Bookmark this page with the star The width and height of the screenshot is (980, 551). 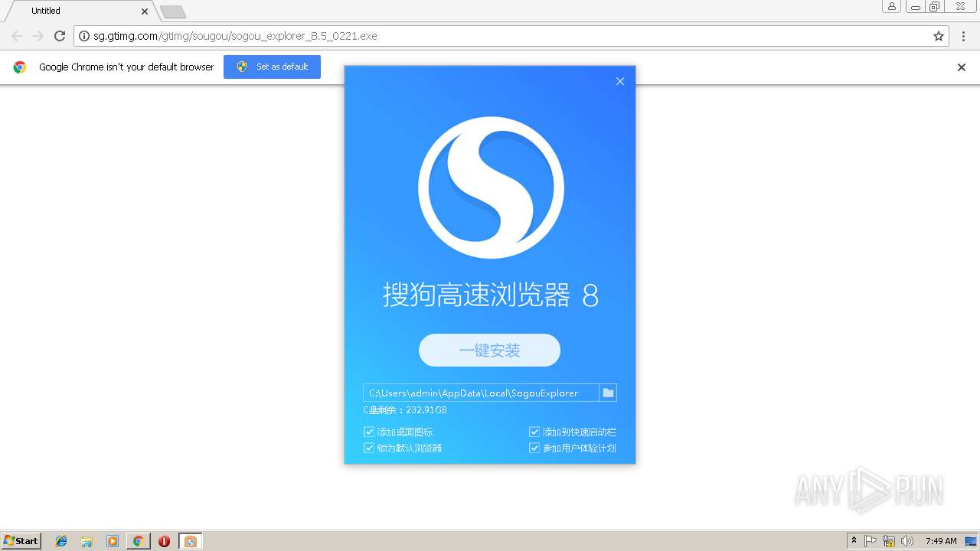[x=939, y=36]
